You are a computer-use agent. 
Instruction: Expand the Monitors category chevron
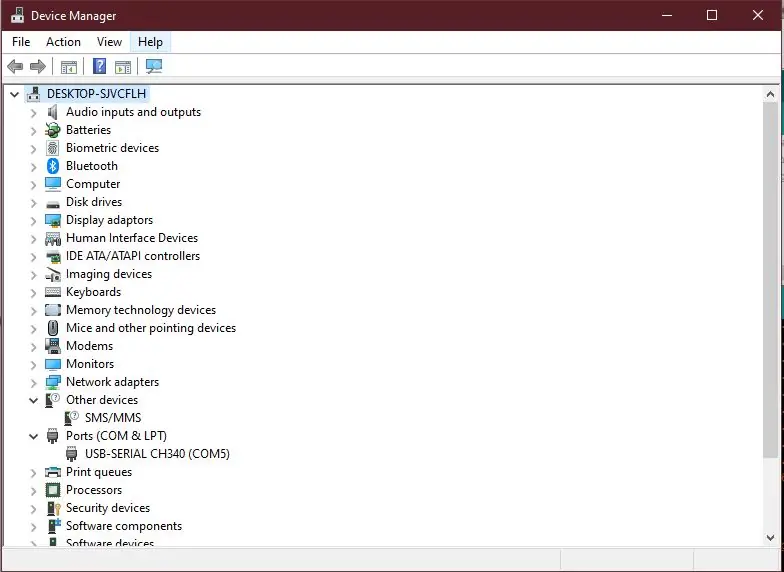34,365
